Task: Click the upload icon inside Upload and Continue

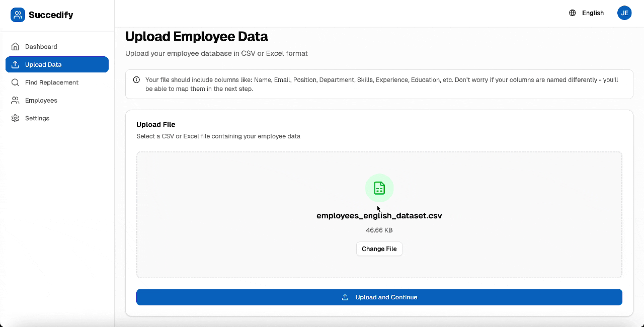Action: pos(345,297)
